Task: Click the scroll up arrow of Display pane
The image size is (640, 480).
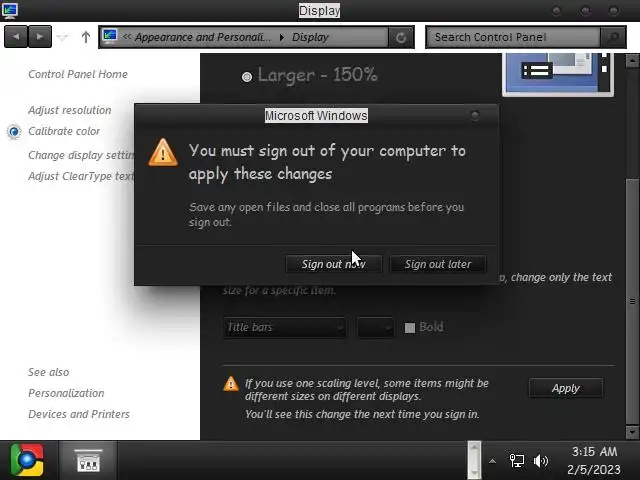Action: [632, 61]
